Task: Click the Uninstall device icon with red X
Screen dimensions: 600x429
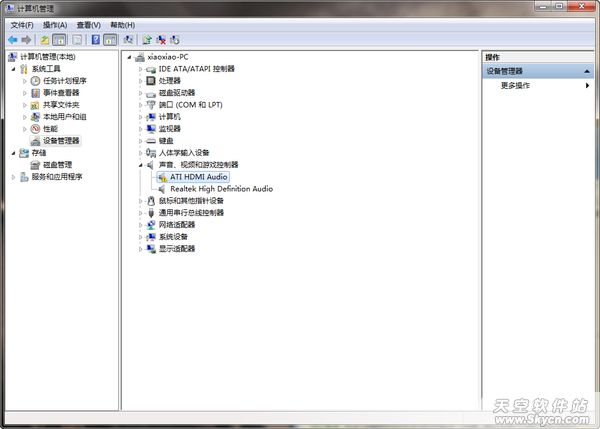Action: point(161,40)
